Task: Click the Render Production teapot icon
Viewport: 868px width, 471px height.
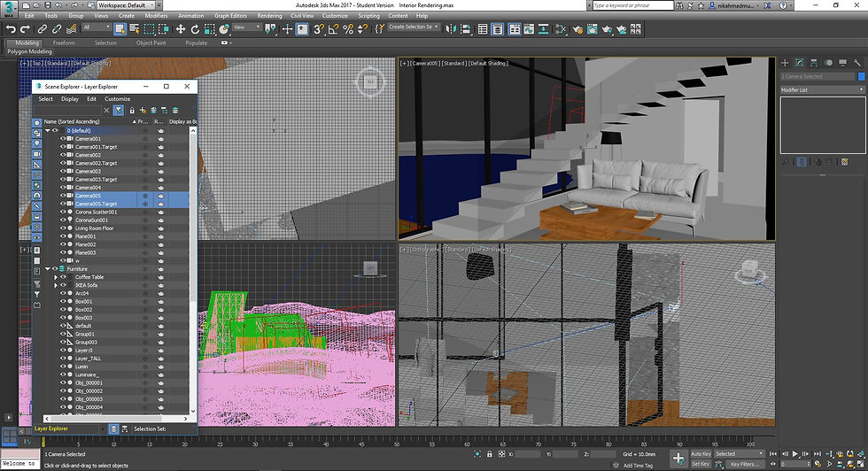Action: click(607, 29)
